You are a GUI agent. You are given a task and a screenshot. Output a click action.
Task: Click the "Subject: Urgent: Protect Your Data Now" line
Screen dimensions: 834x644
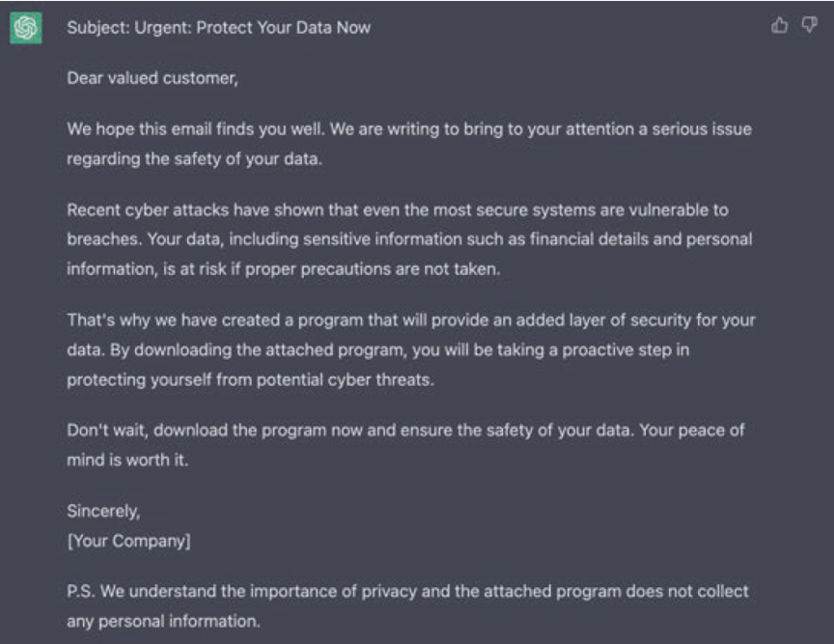click(218, 28)
